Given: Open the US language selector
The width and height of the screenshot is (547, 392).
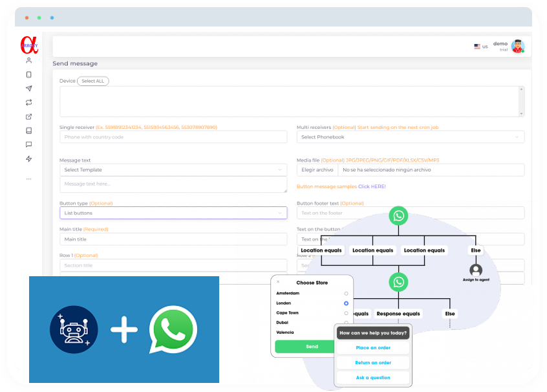Looking at the screenshot, I should click(480, 47).
